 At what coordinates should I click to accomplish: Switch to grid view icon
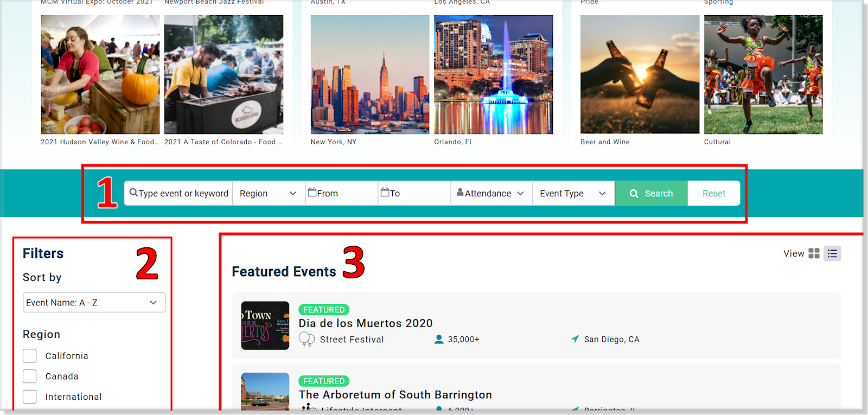click(x=814, y=253)
